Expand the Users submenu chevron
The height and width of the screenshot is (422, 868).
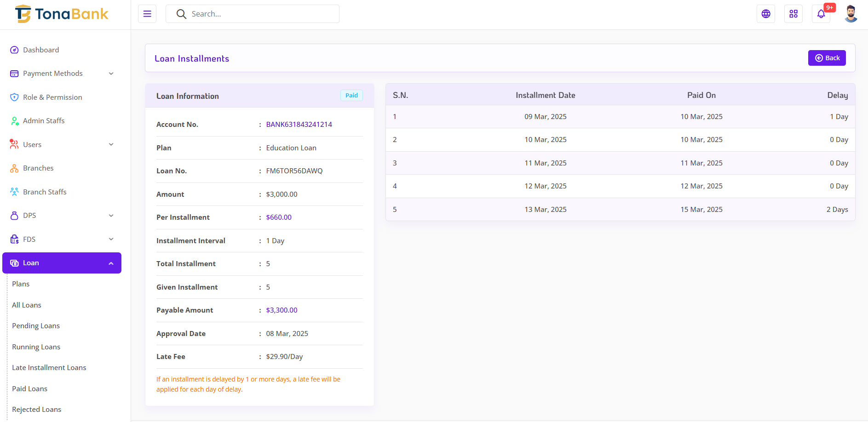pos(111,144)
